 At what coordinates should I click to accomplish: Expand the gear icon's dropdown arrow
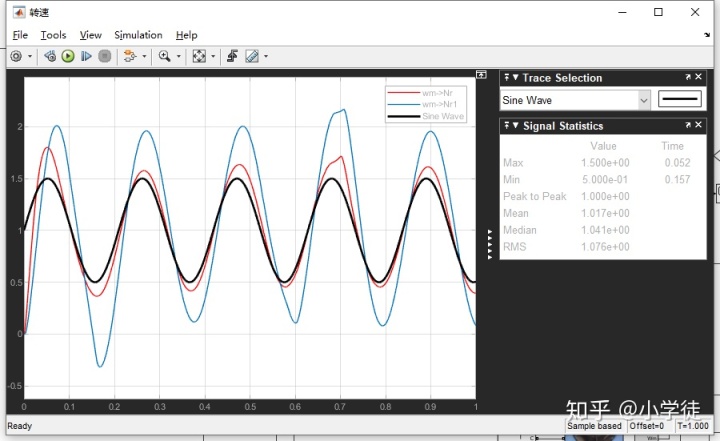(30, 57)
